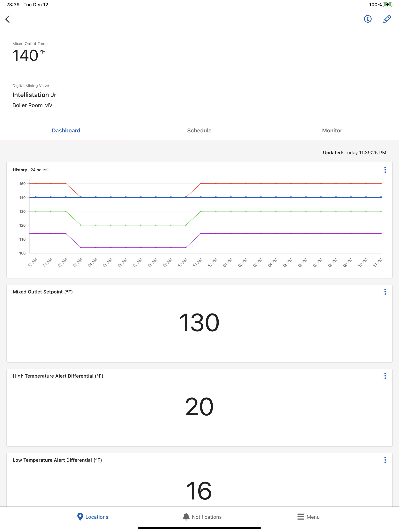Switch to the Monitor tab
Image resolution: width=399 pixels, height=532 pixels.
(x=332, y=131)
